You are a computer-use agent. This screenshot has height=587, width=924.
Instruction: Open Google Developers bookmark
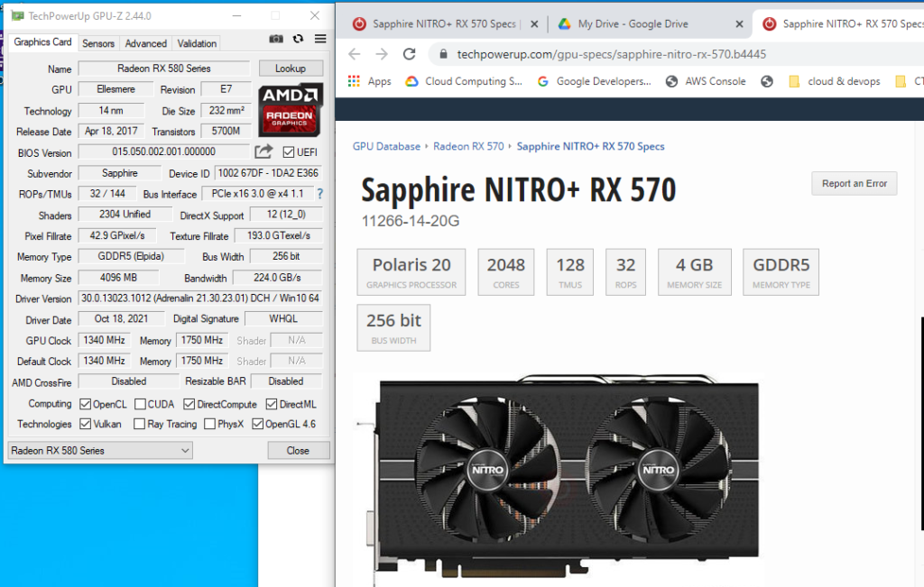(x=594, y=81)
